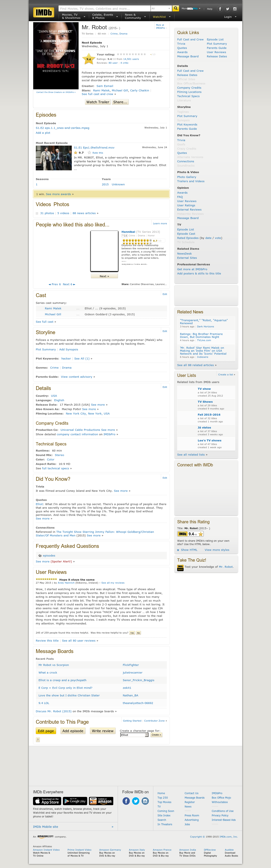
Task: Click the Mr. Robot poster image
Action: point(56,56)
